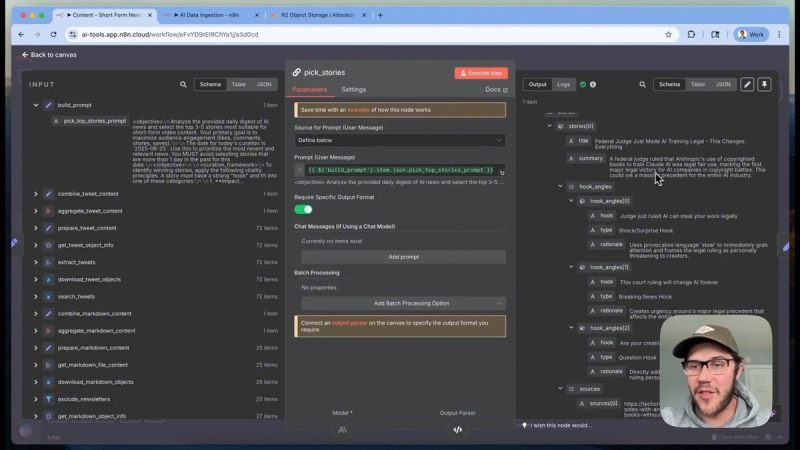Switch Output panel to JSON view

pos(723,84)
